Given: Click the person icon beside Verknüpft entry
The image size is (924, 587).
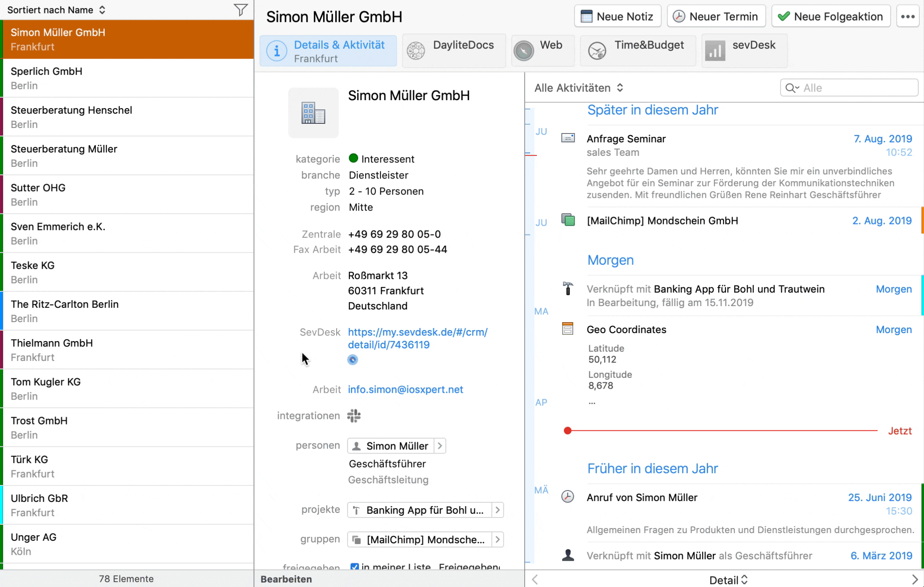Looking at the screenshot, I should coord(568,555).
